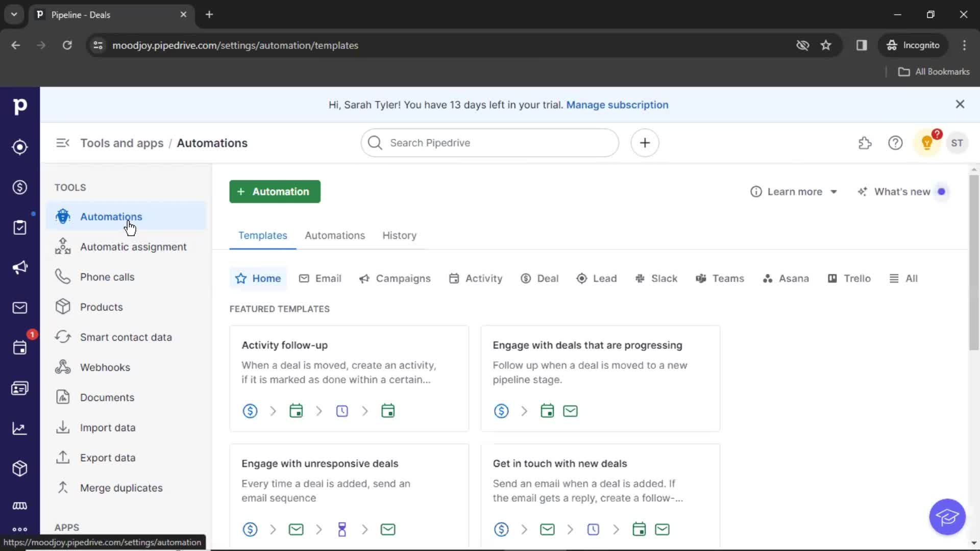The image size is (980, 551).
Task: Select Automations in the Tools sidebar
Action: [126, 217]
